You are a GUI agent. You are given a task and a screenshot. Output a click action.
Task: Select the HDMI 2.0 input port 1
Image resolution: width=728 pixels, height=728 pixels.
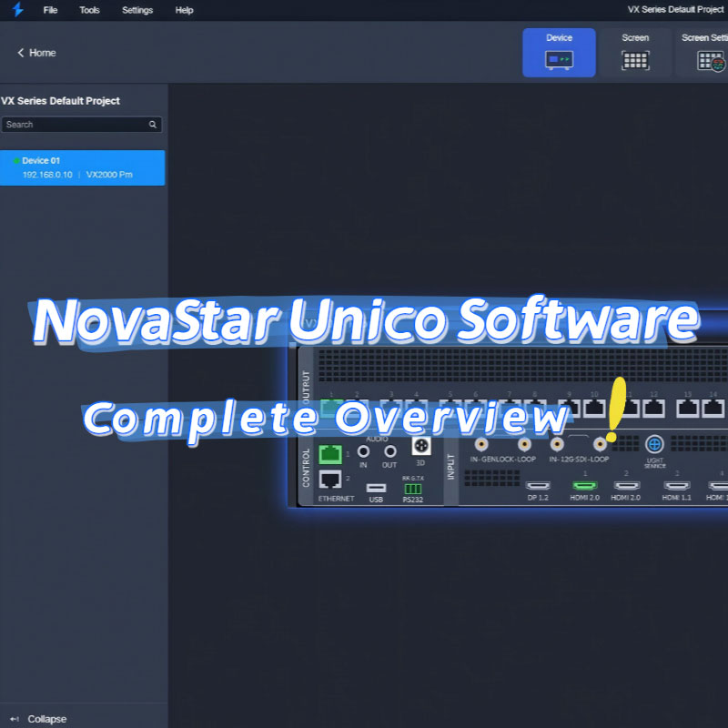(x=586, y=485)
